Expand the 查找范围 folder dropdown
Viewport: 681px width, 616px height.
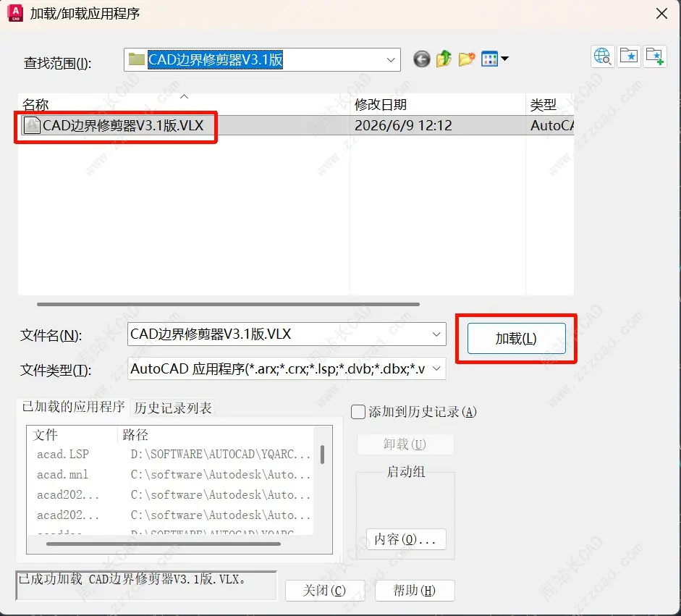391,59
